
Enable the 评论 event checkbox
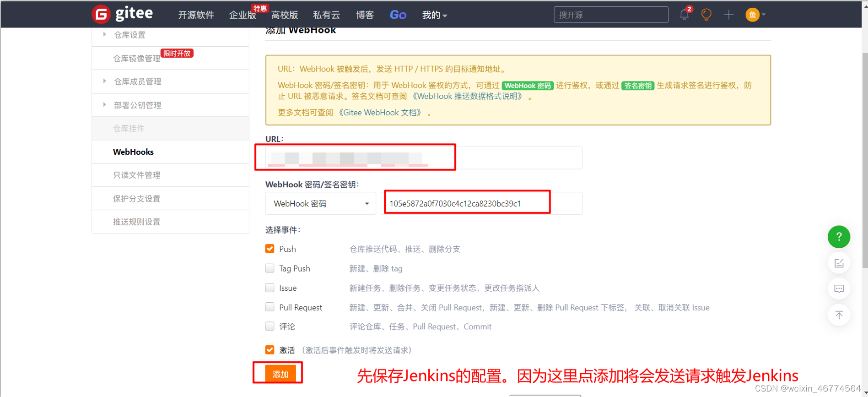pos(270,326)
